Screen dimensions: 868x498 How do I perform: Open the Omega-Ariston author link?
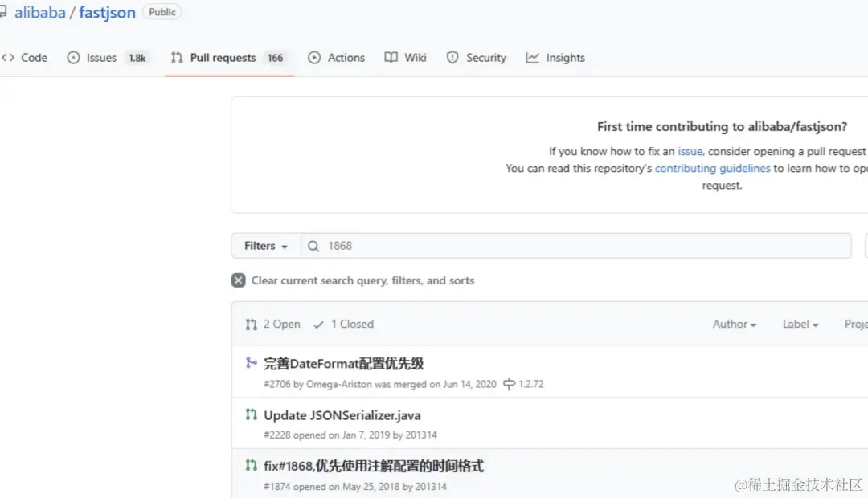339,384
